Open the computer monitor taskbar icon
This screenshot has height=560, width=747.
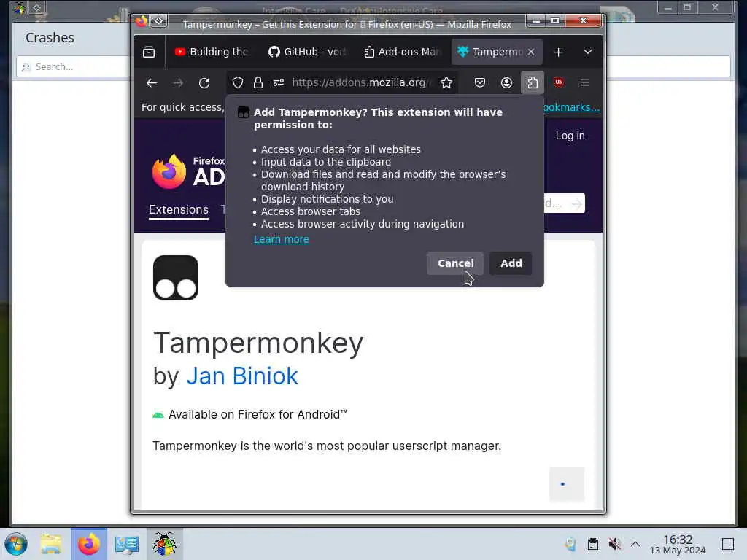[127, 544]
